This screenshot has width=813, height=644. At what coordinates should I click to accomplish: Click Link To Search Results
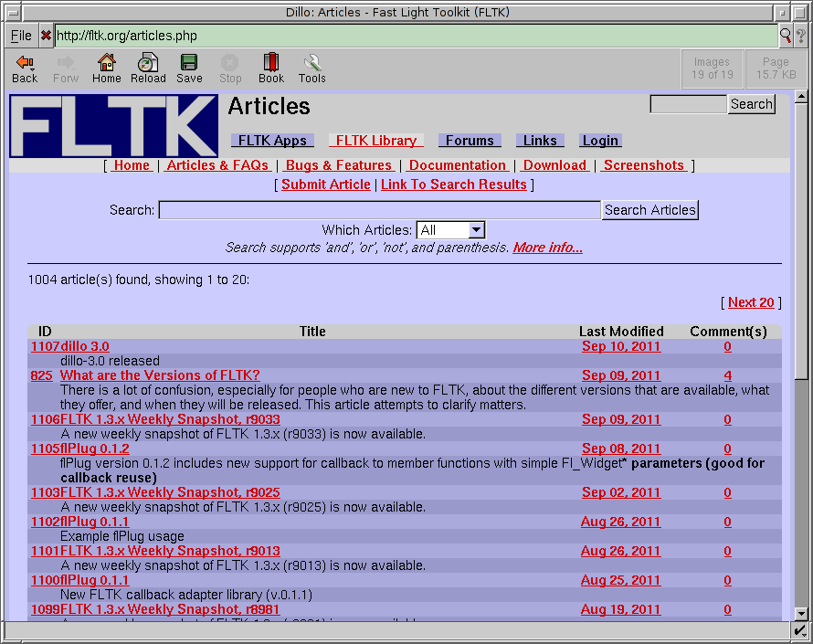click(454, 185)
